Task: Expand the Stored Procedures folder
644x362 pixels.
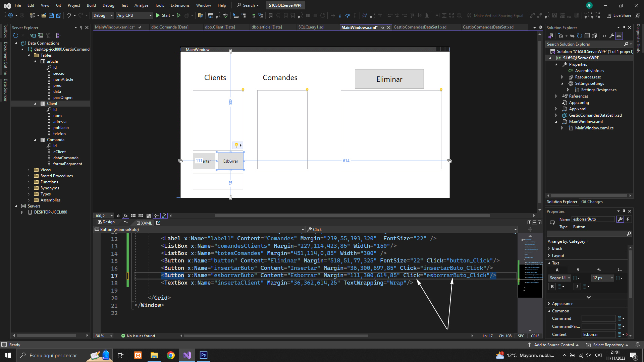Action: [29, 176]
